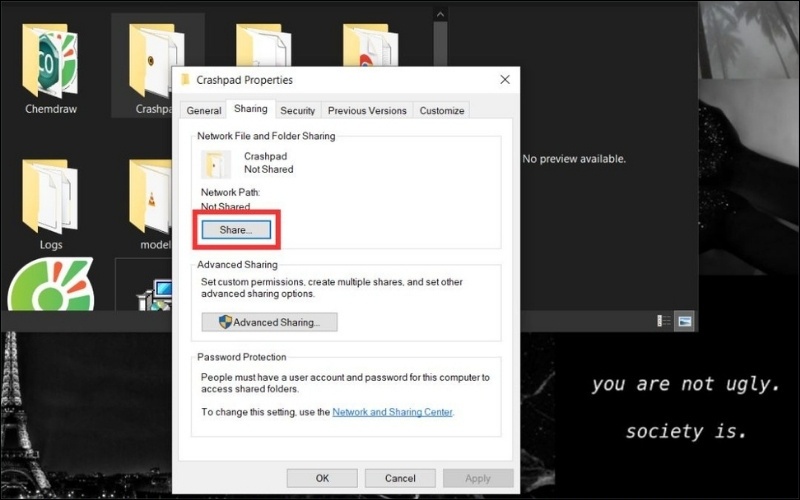800x500 pixels.
Task: Open the Security tab
Action: coord(297,111)
